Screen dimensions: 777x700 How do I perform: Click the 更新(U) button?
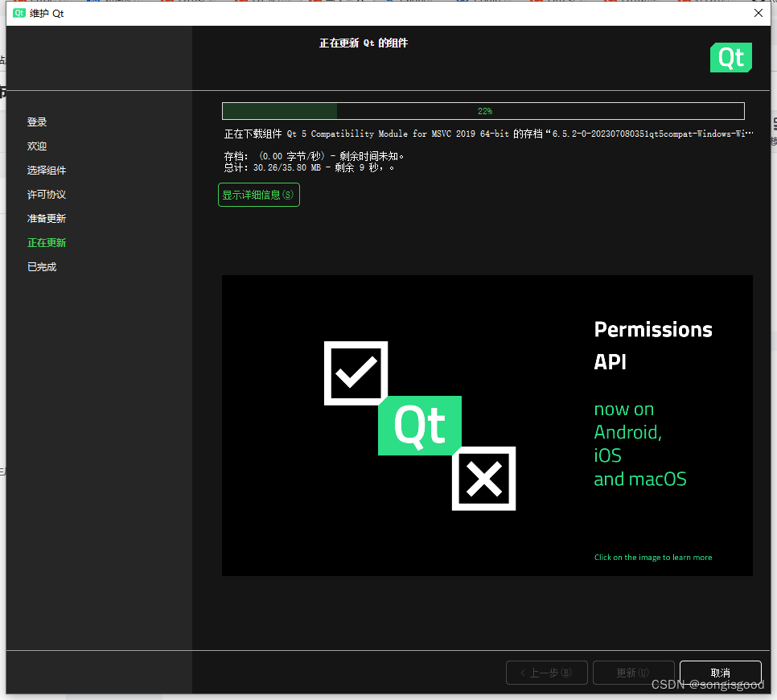click(x=633, y=673)
